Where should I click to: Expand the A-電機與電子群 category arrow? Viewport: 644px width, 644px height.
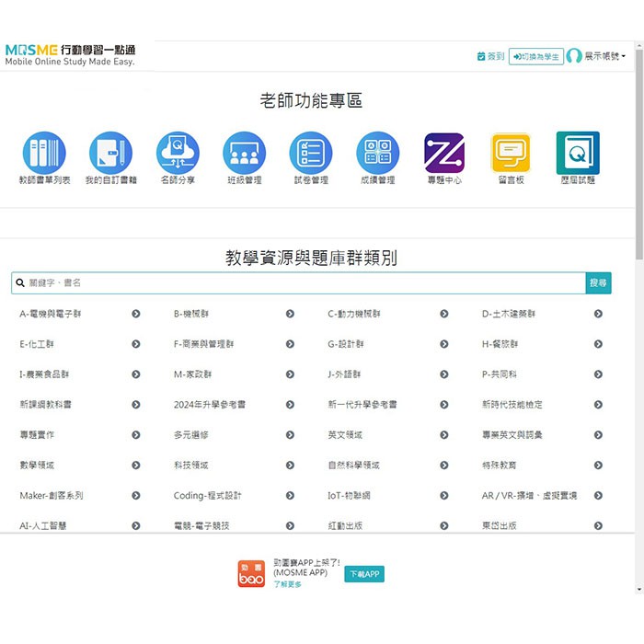pos(136,314)
